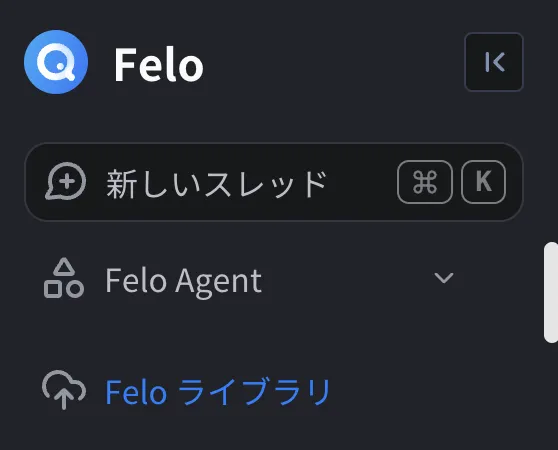Click the 新しいスレッド text label

tap(216, 184)
